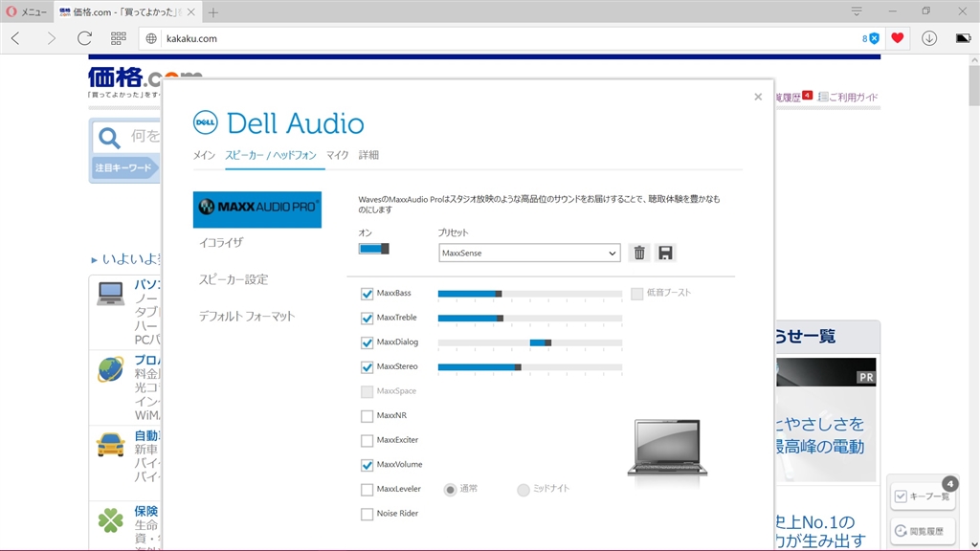The width and height of the screenshot is (980, 551).
Task: Bookmark the page with the heart icon
Action: pos(898,37)
